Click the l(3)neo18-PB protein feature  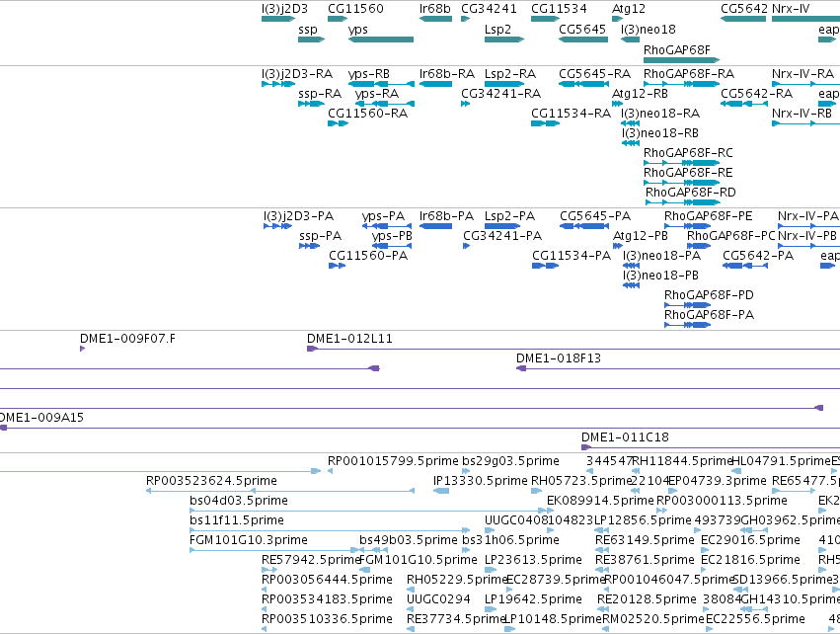point(631,285)
